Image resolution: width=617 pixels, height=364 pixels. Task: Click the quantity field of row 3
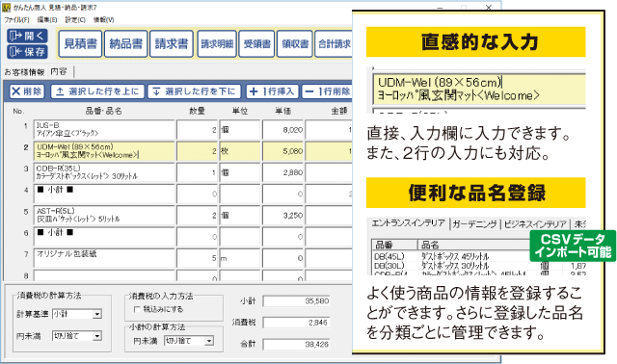tap(197, 172)
